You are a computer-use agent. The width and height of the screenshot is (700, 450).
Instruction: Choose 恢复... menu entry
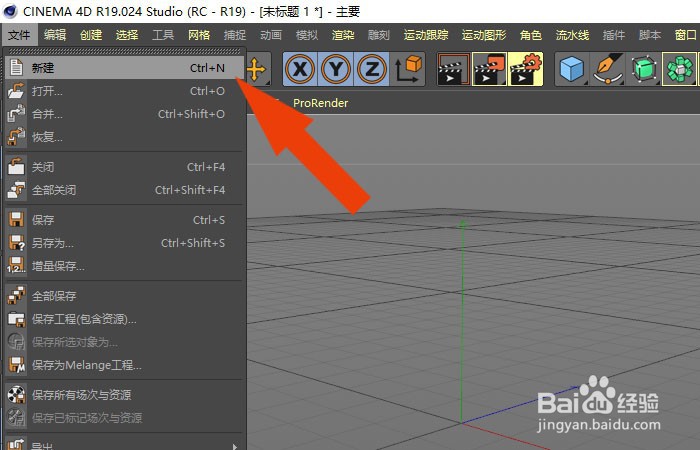tap(125, 137)
